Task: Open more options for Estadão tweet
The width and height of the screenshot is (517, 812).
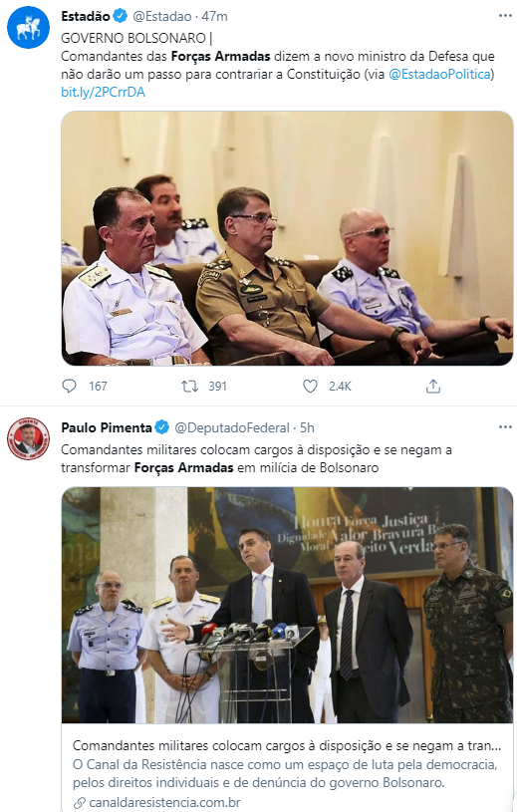Action: 505,16
